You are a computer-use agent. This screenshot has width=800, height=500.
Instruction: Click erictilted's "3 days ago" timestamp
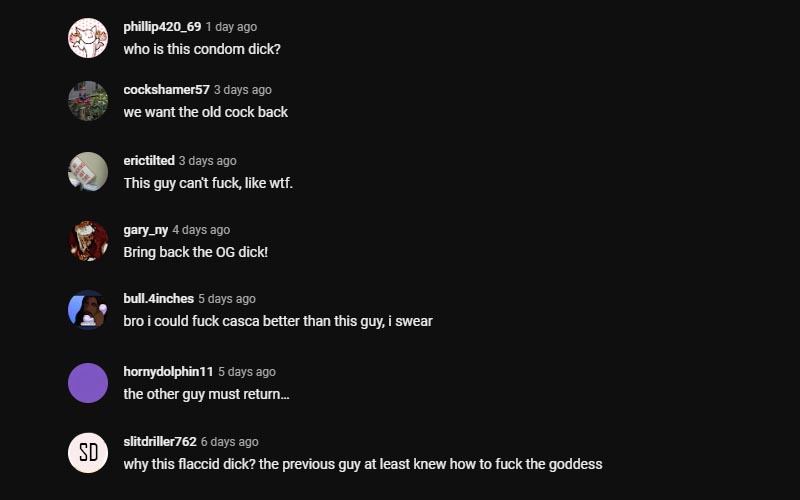click(208, 161)
